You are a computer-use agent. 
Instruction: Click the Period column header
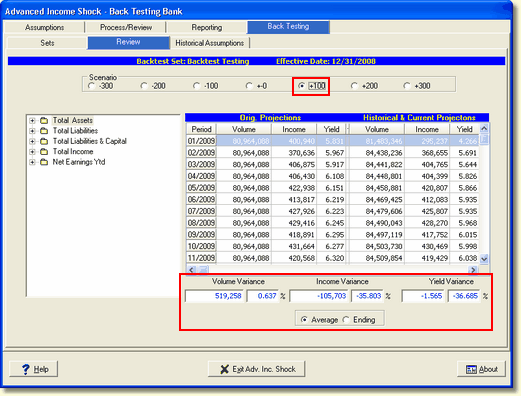coord(201,129)
